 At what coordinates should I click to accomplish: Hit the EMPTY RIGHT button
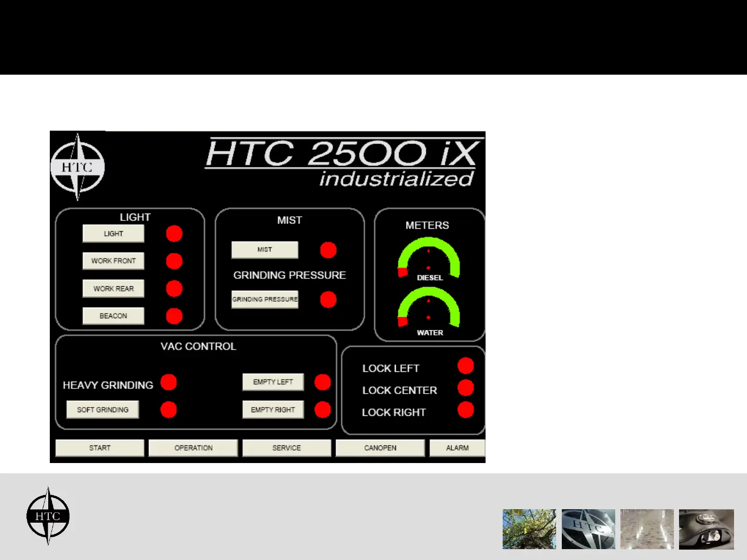pos(273,410)
